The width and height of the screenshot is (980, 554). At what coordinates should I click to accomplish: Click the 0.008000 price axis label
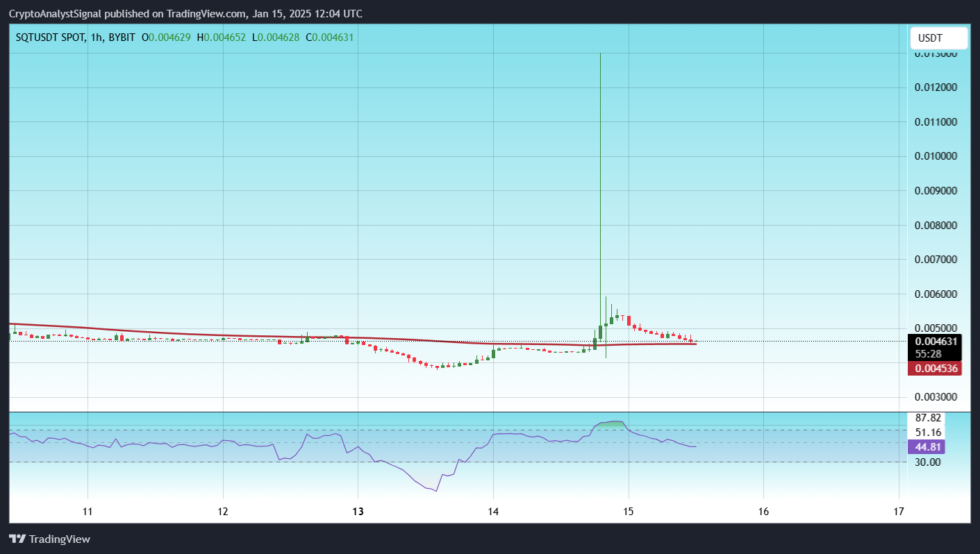[936, 226]
